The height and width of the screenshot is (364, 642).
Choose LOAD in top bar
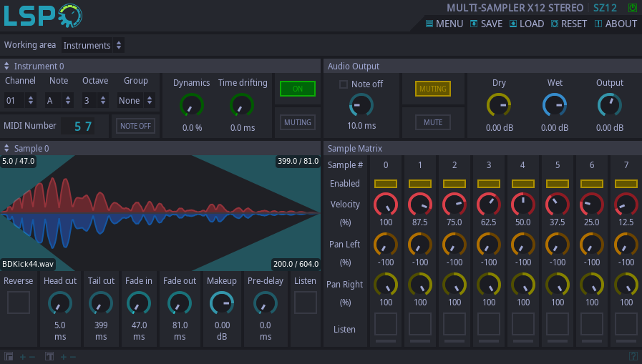tap(527, 24)
